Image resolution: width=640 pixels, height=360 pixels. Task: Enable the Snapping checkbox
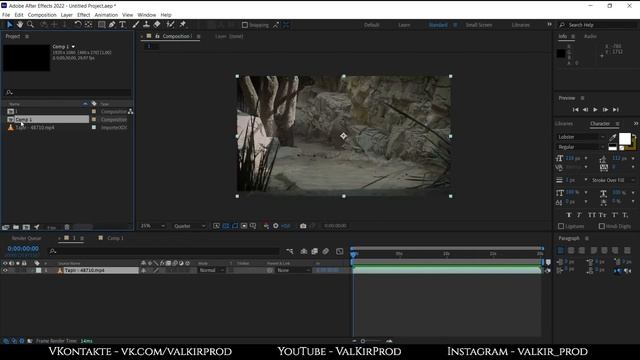coord(244,25)
